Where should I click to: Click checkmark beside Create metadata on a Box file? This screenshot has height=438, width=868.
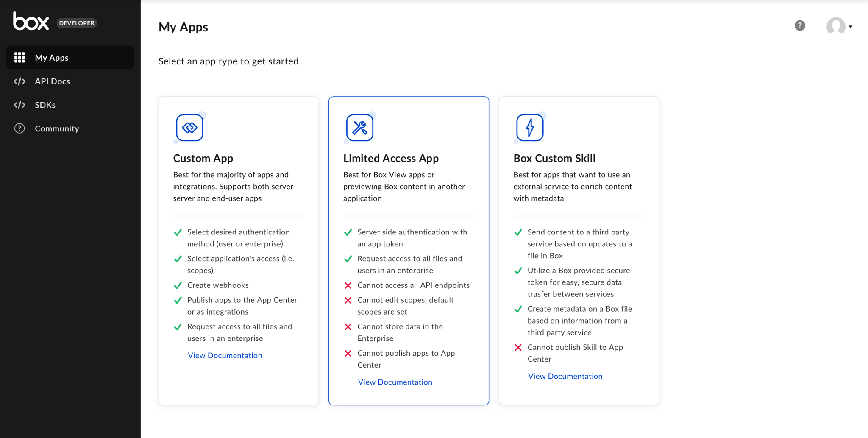518,309
